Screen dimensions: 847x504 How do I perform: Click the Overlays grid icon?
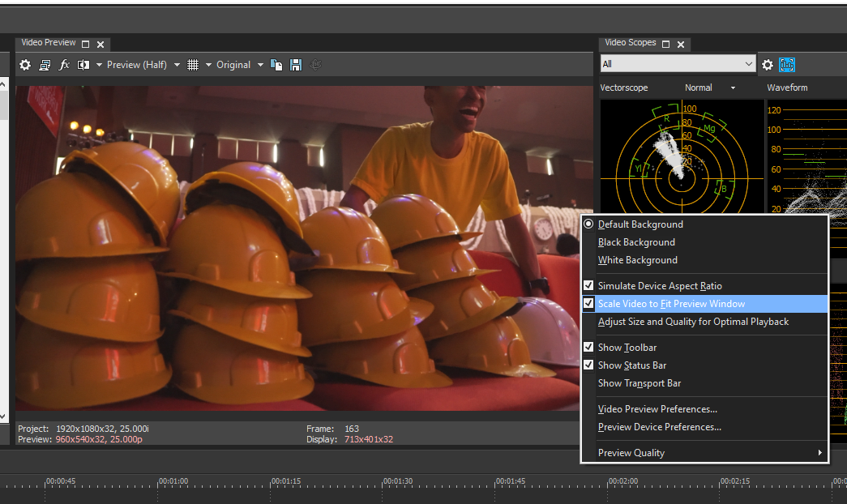[193, 65]
